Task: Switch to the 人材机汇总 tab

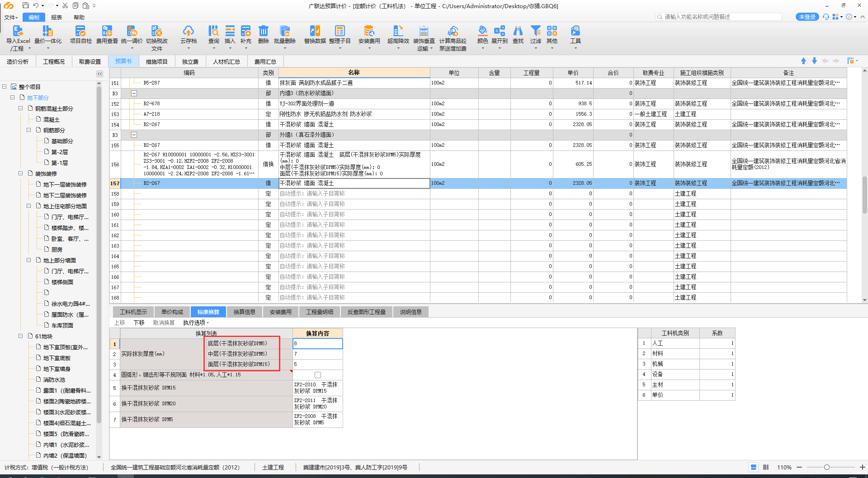Action: pyautogui.click(x=226, y=61)
